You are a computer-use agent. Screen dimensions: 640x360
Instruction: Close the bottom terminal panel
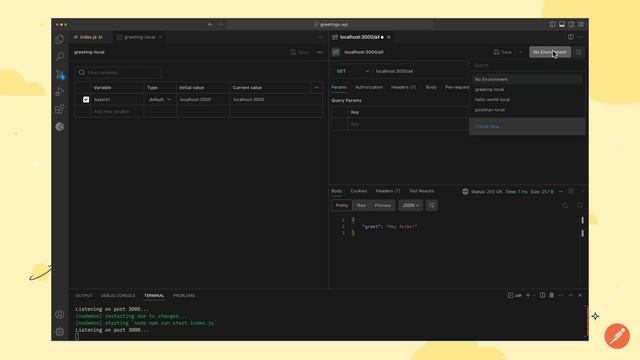[580, 295]
